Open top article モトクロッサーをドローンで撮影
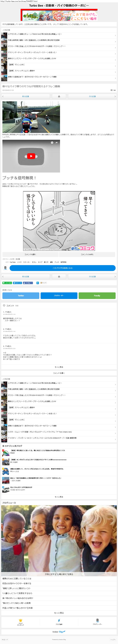 59,78
